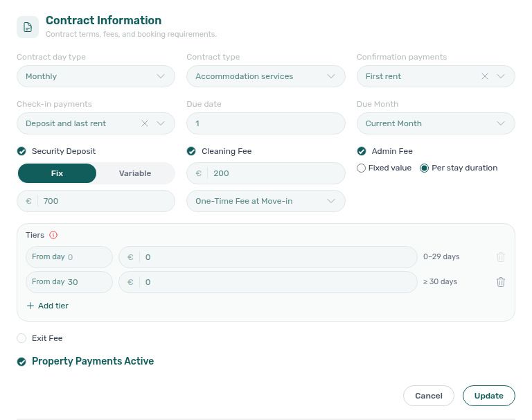Enable the Exit Fee checkbox
The height and width of the screenshot is (420, 532).
point(21,338)
